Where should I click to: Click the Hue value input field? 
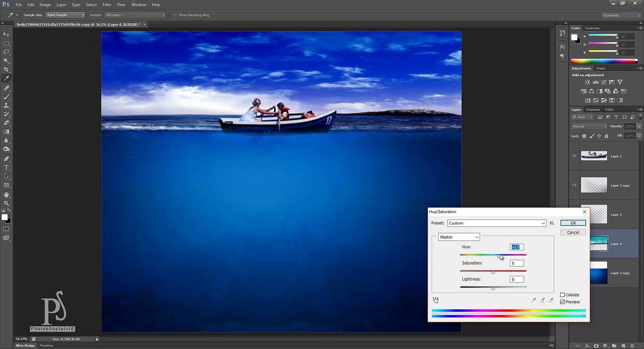[x=517, y=247]
